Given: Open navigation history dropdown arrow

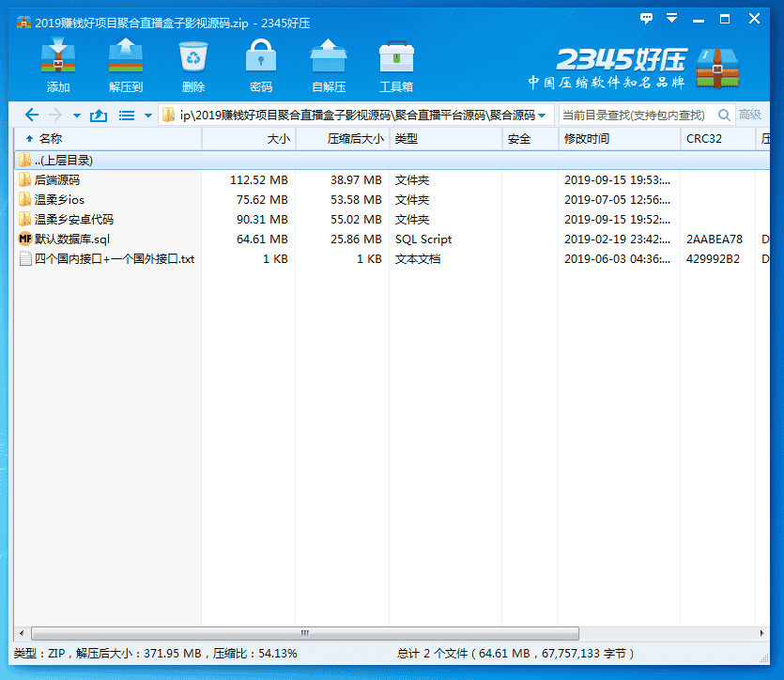Looking at the screenshot, I should (76, 116).
